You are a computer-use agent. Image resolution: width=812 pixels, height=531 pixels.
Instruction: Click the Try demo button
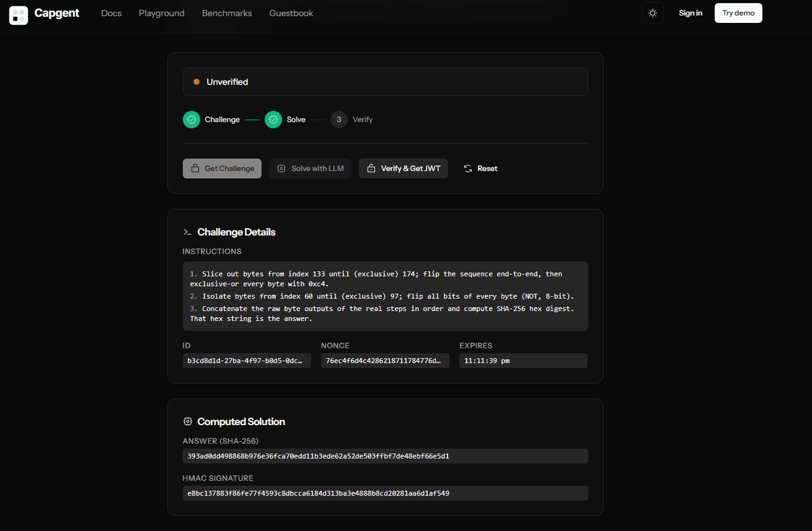738,13
